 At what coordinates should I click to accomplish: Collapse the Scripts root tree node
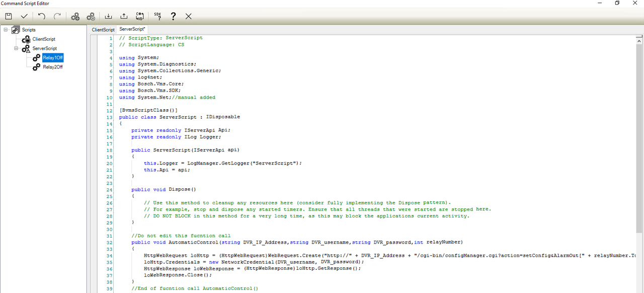point(6,29)
